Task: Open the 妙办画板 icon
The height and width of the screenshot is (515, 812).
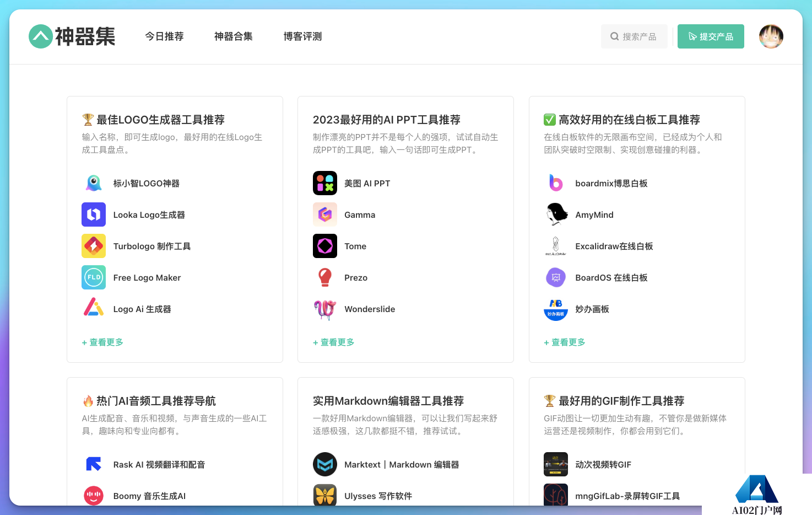Action: coord(556,309)
